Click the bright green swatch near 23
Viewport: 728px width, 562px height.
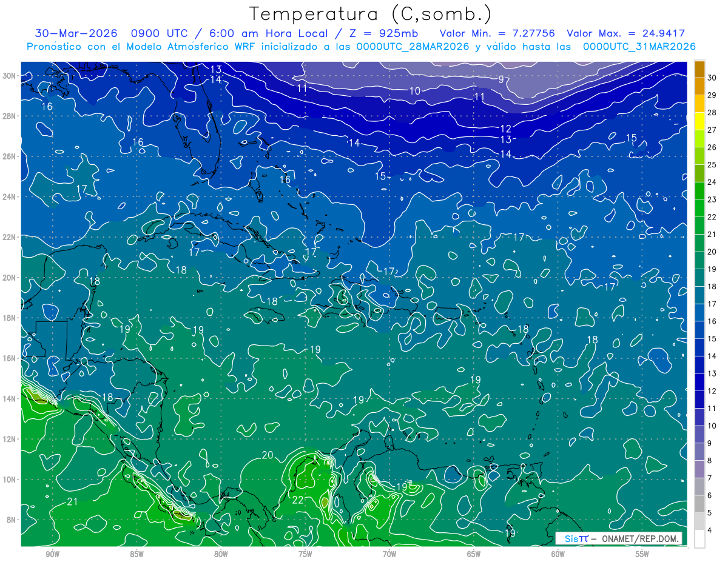699,208
